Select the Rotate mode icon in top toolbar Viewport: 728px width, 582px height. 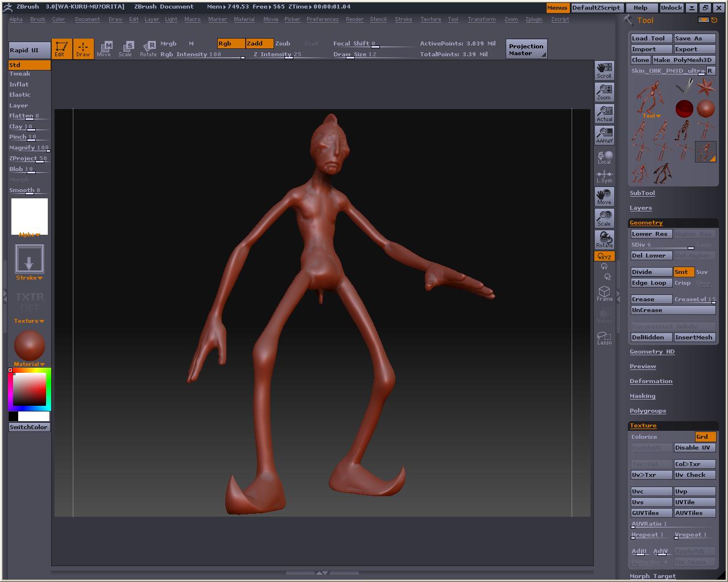pos(148,49)
